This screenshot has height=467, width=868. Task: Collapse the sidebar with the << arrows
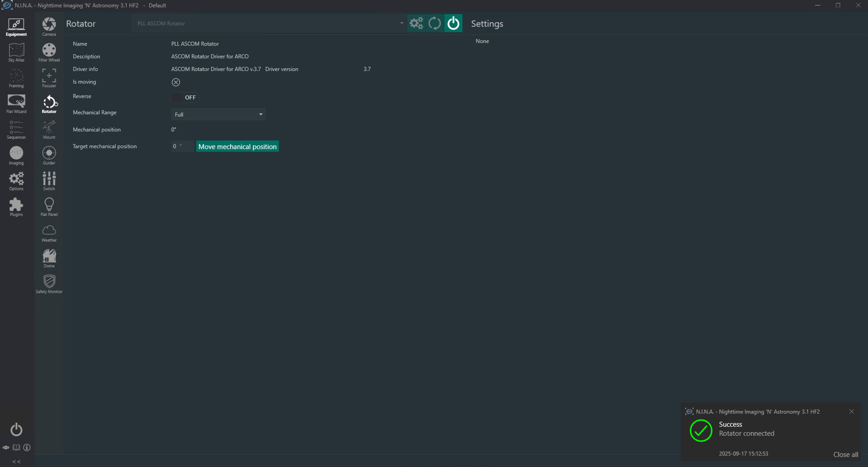(x=16, y=461)
